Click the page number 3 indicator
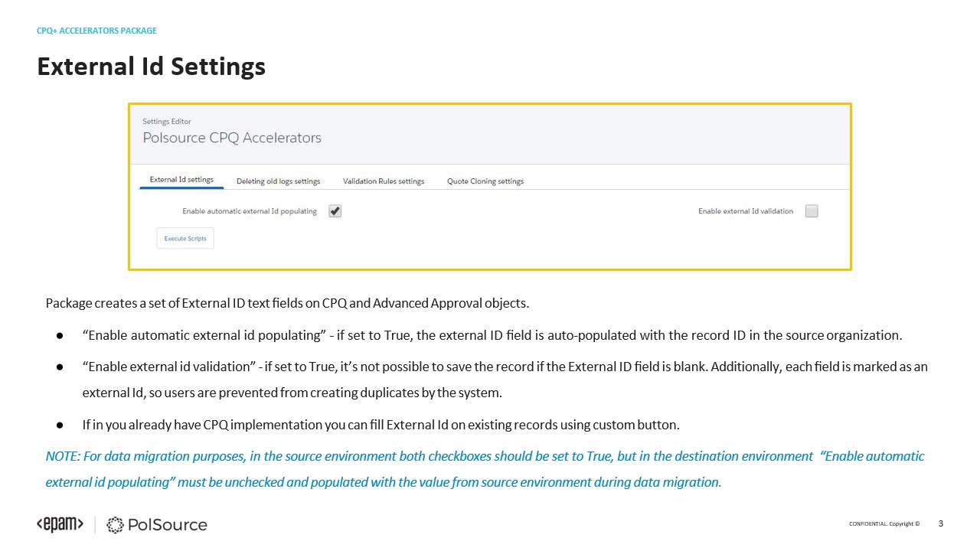 [940, 523]
